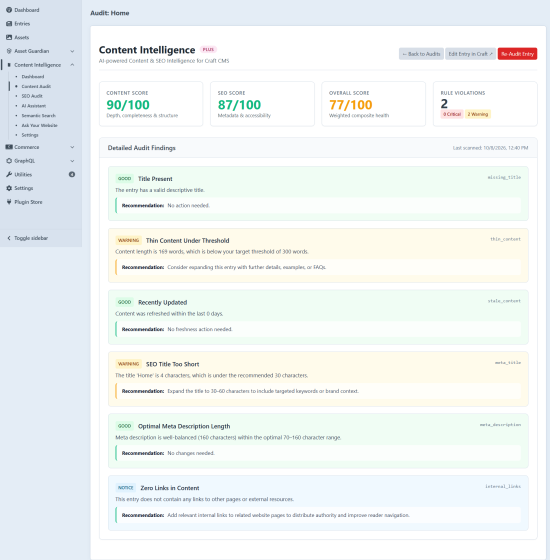Click the Audit: Home page title
Screen dimensions: 550x560
(110, 13)
